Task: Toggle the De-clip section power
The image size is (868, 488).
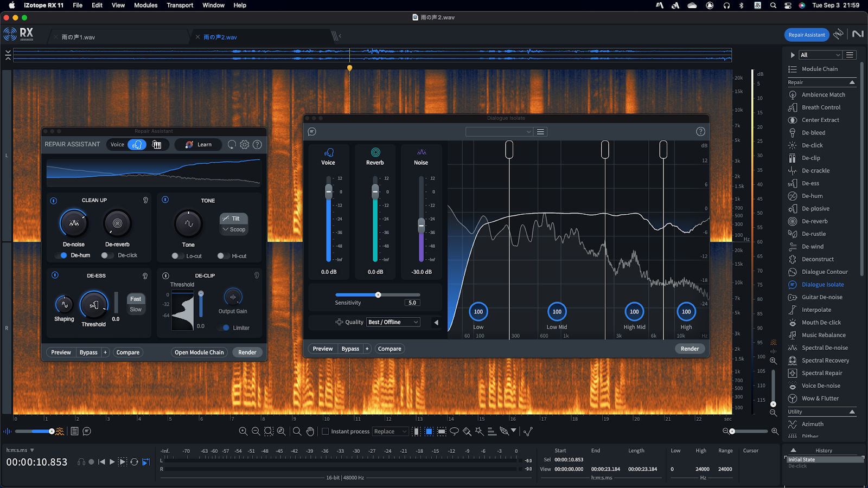Action: [166, 276]
